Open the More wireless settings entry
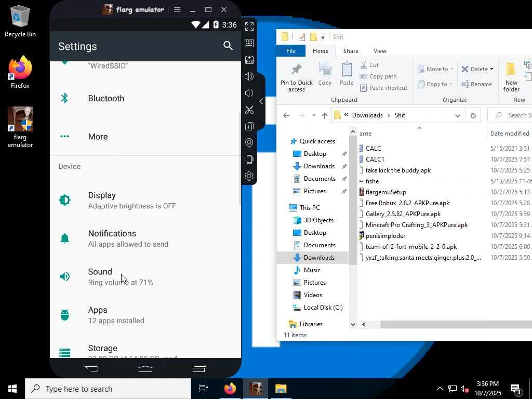 point(145,137)
